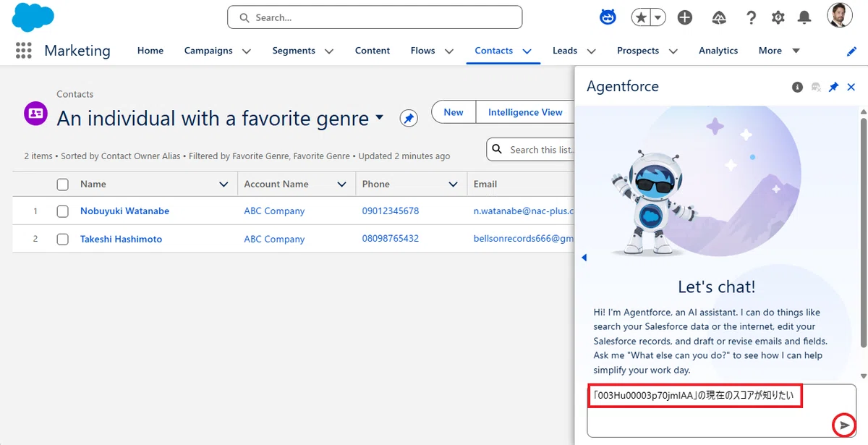Open the Leads tab dropdown chevron
This screenshot has height=445, width=868.
[591, 51]
